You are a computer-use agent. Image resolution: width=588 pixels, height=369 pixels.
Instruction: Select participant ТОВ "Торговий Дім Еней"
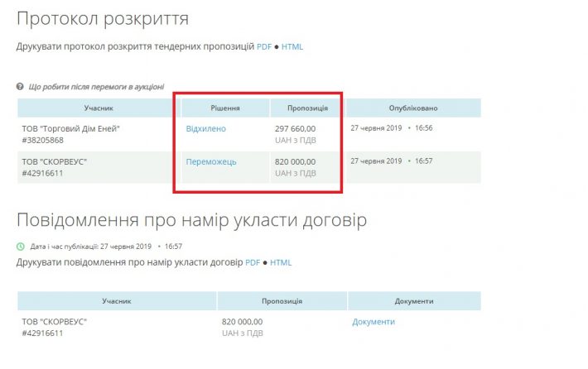[71, 128]
